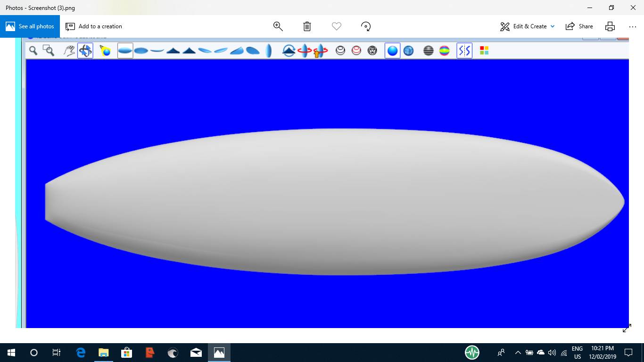Select the rainbow curvature shading mode
Viewport: 644px width, 362px height.
click(445, 50)
